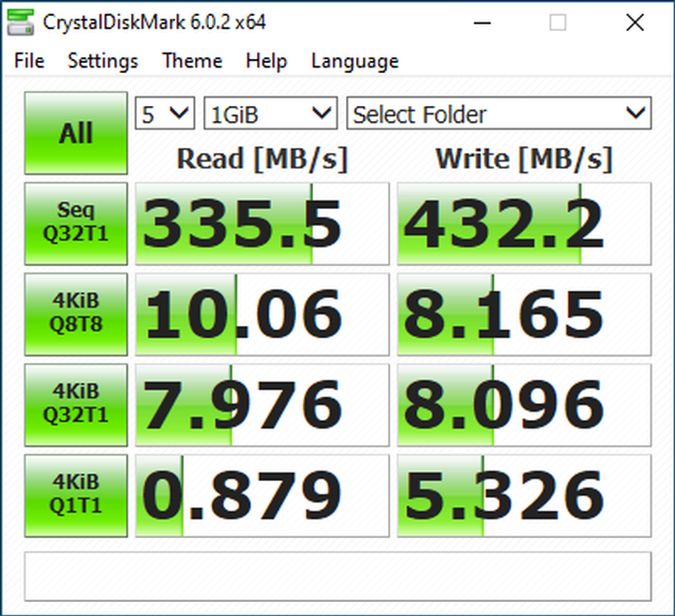Start the Seq Q32T1 test
Screen dimensions: 675x616
pos(75,223)
